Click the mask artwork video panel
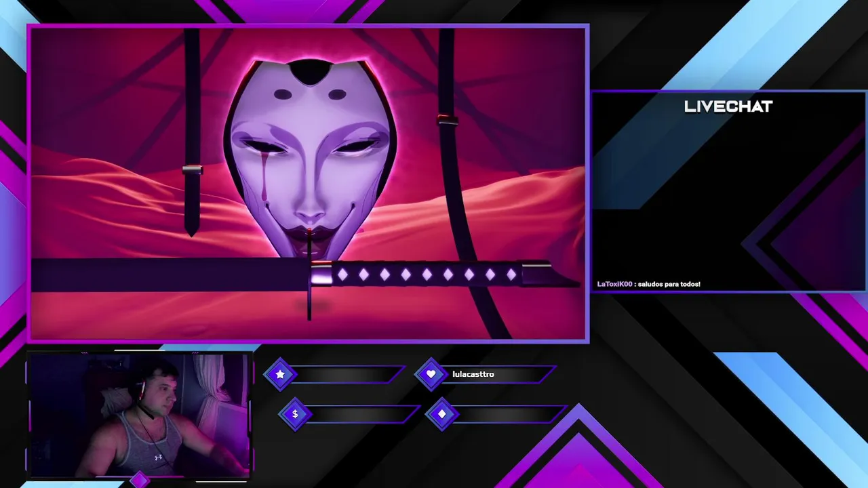 click(309, 183)
